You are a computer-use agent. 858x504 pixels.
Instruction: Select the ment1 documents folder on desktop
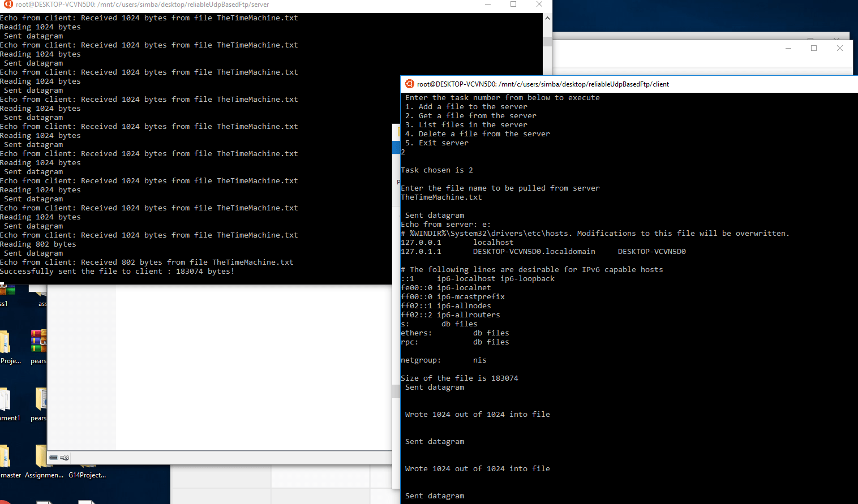click(x=6, y=399)
